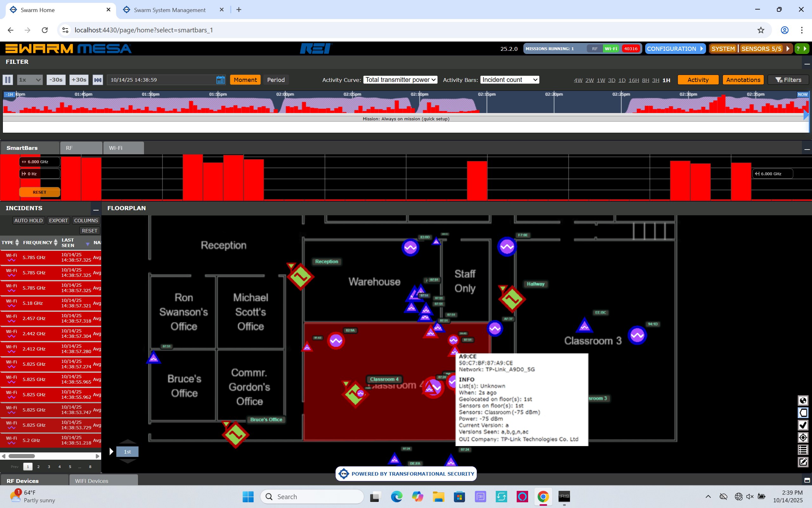The image size is (812, 508).
Task: Set timeline range to 4W
Action: (578, 80)
